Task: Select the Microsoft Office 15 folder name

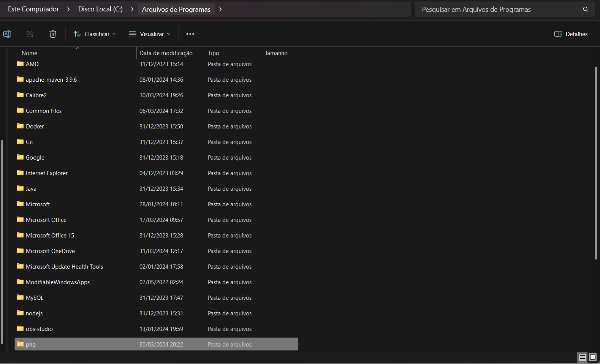Action: click(50, 235)
